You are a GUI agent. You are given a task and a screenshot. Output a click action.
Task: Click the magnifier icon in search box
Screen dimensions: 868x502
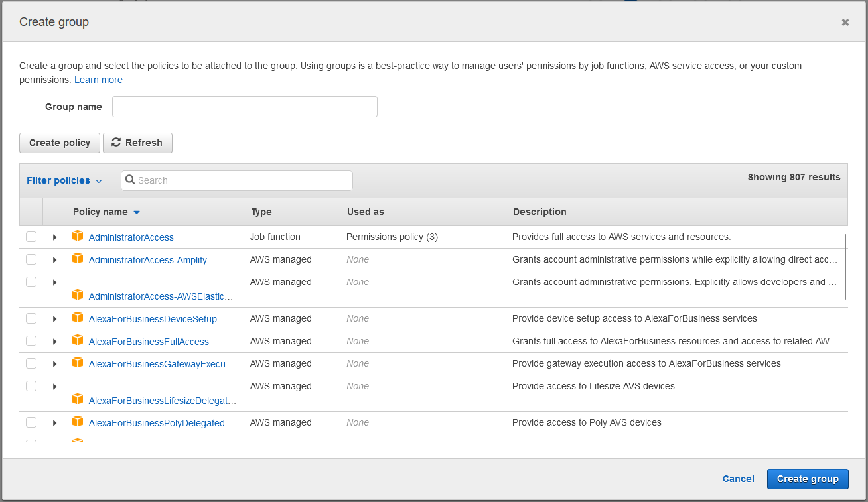131,180
